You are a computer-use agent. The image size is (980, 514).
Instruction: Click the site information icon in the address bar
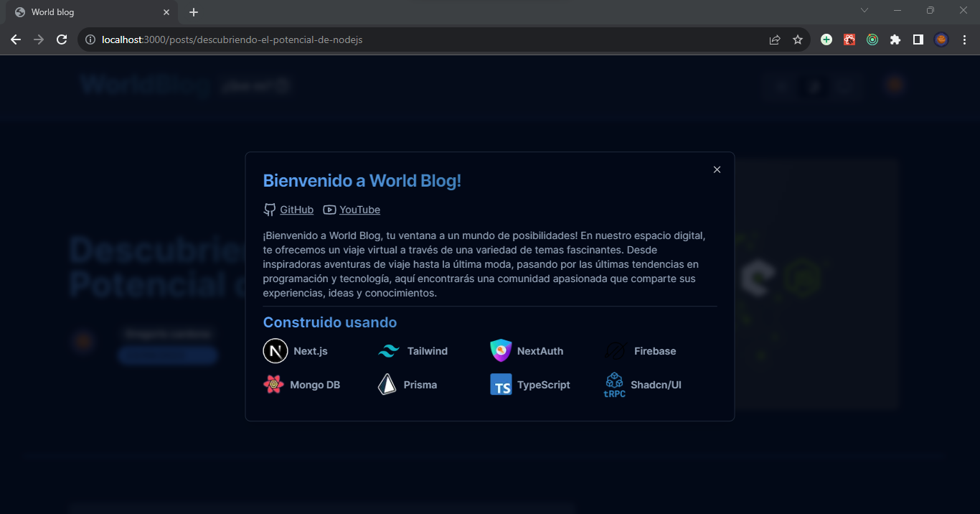[90, 39]
